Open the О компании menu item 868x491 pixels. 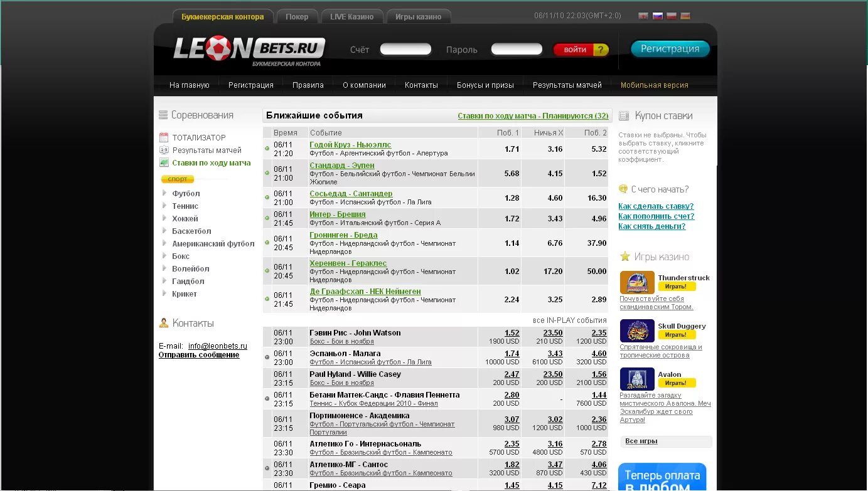click(x=364, y=85)
